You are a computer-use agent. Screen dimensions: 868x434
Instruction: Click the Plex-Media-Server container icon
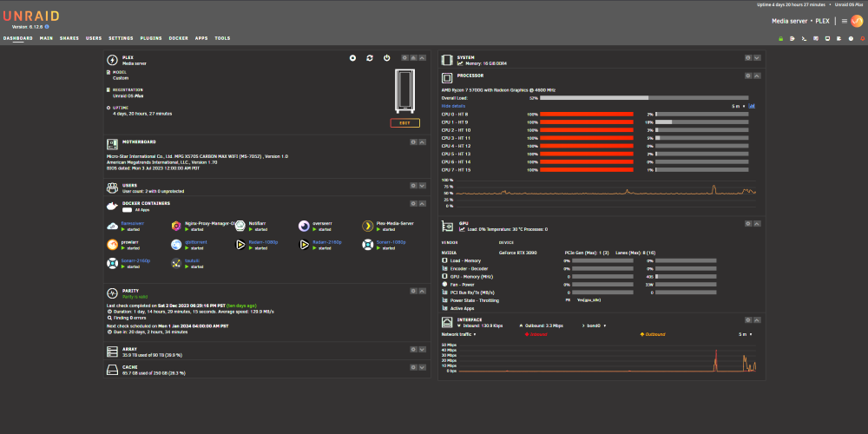(367, 226)
